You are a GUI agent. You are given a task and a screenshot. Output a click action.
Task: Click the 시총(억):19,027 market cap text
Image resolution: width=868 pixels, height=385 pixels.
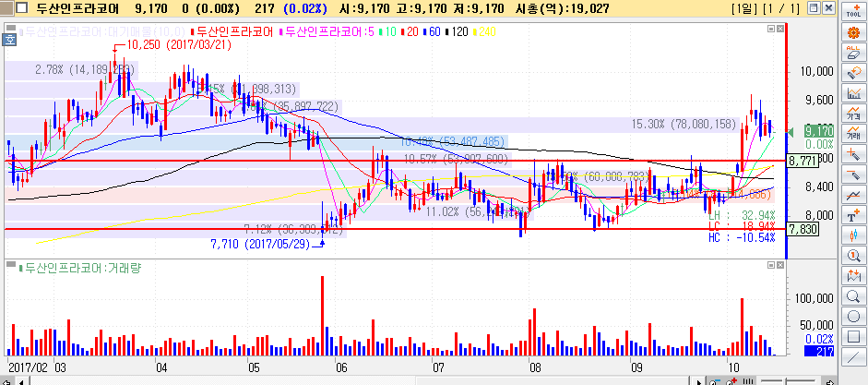pos(562,8)
